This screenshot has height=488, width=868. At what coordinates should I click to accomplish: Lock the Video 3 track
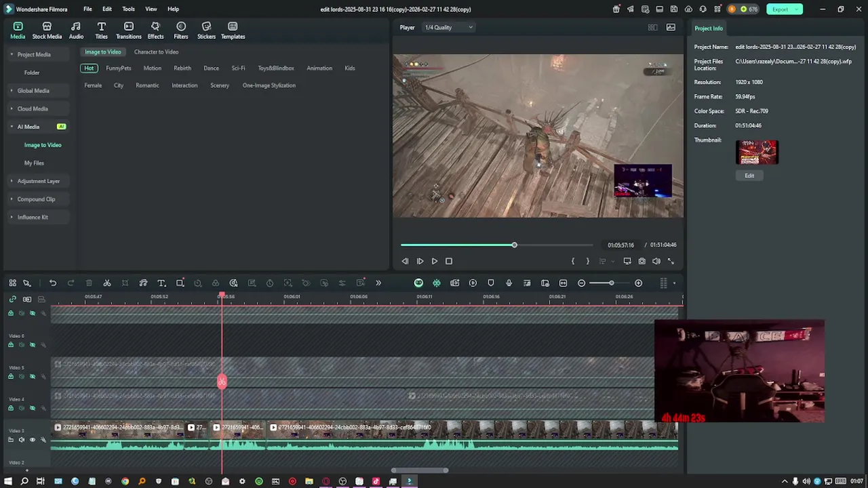click(10, 440)
